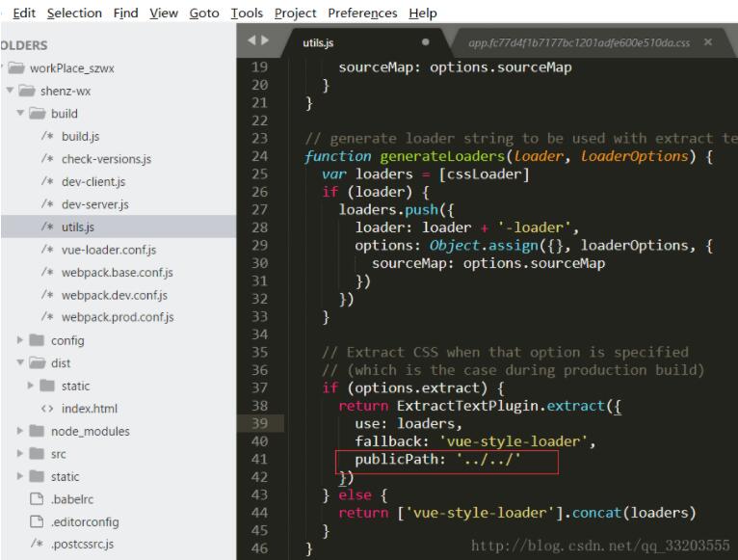Screen dimensions: 738x560
Task: Click the .postcssrc.js file icon
Action: point(37,543)
